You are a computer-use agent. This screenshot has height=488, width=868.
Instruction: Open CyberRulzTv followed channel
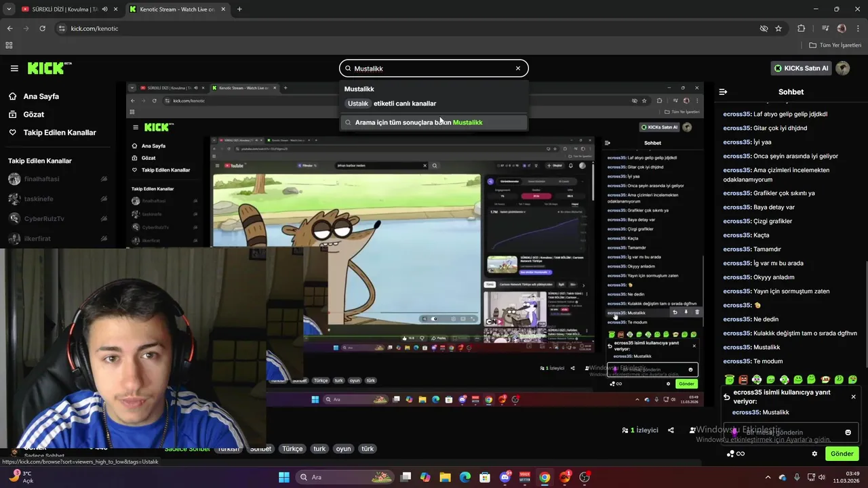coord(58,218)
